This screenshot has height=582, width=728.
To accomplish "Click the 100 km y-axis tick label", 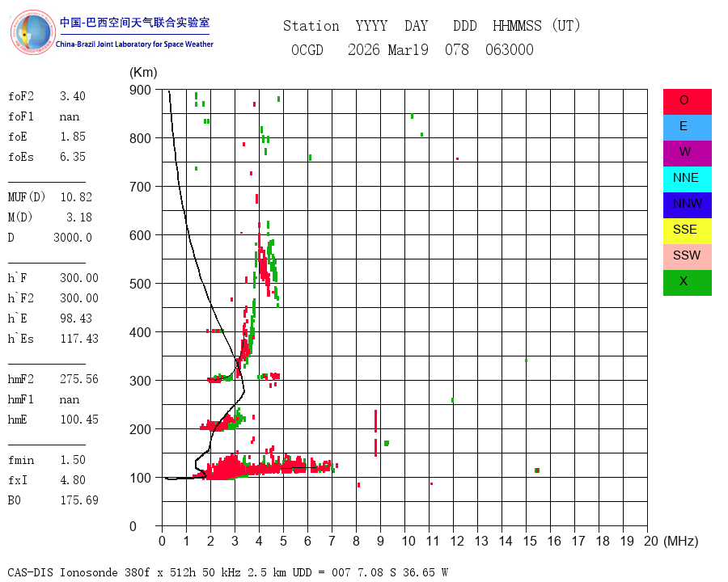I will (140, 478).
